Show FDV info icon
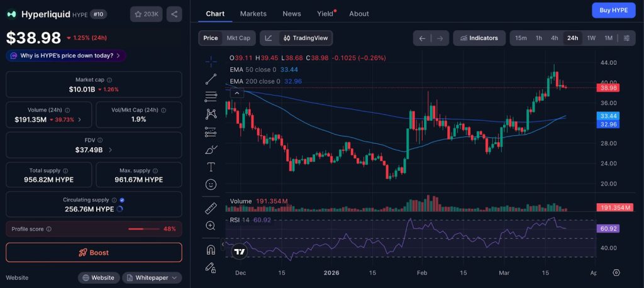644x288 pixels. pos(100,140)
